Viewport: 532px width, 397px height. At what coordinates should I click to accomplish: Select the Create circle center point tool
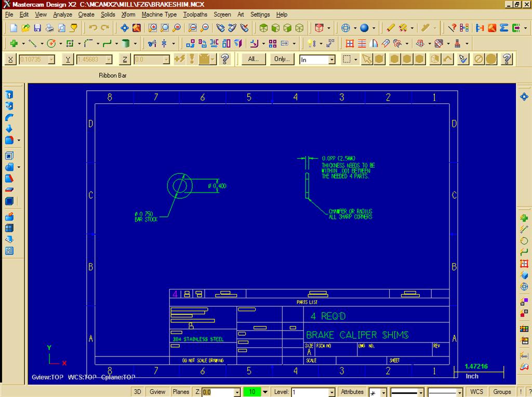pyautogui.click(x=51, y=44)
